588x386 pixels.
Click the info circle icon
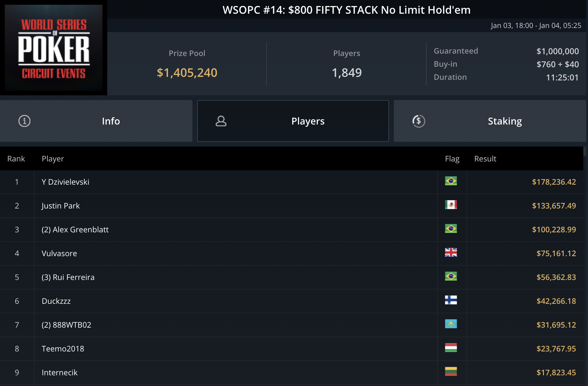click(24, 121)
